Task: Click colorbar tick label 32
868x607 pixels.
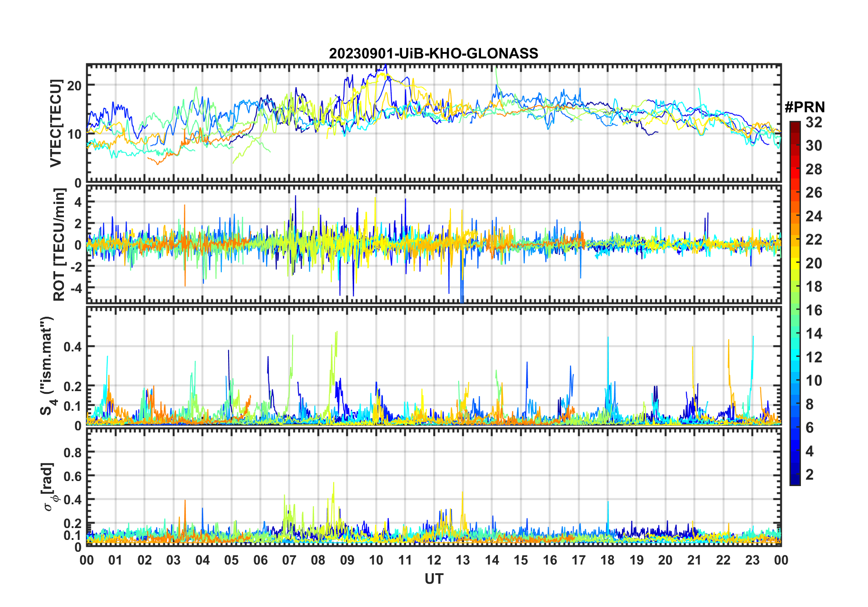Action: point(814,122)
